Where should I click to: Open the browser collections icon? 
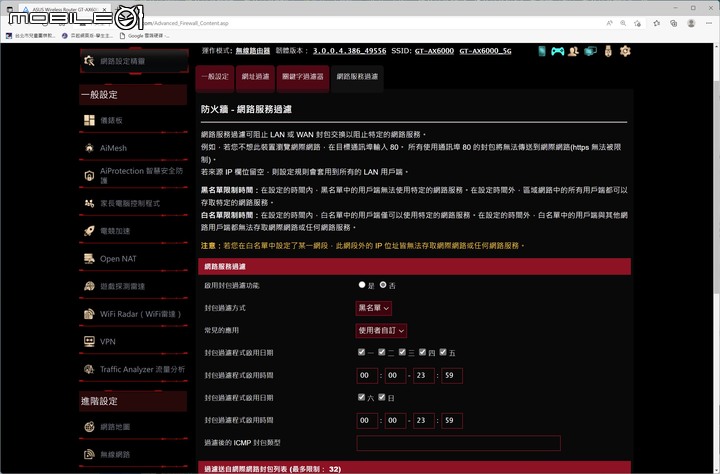tap(673, 23)
